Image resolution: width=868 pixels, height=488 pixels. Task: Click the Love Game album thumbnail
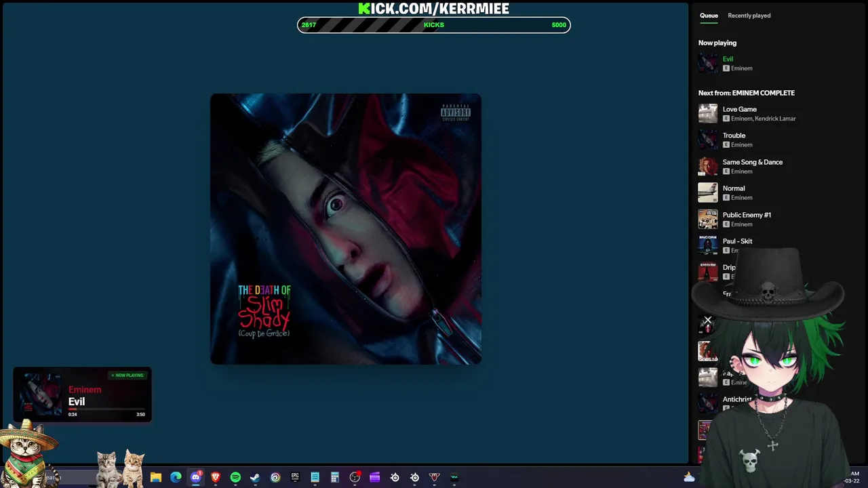[708, 113]
